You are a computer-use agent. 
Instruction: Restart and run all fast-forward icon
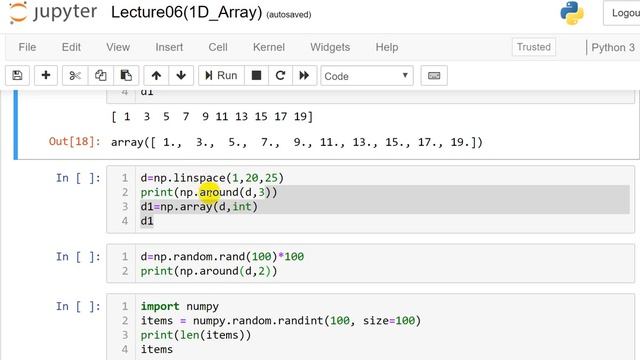coord(304,76)
